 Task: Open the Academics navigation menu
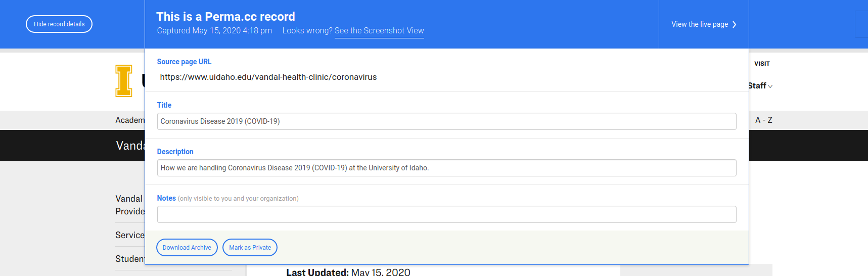pyautogui.click(x=130, y=120)
